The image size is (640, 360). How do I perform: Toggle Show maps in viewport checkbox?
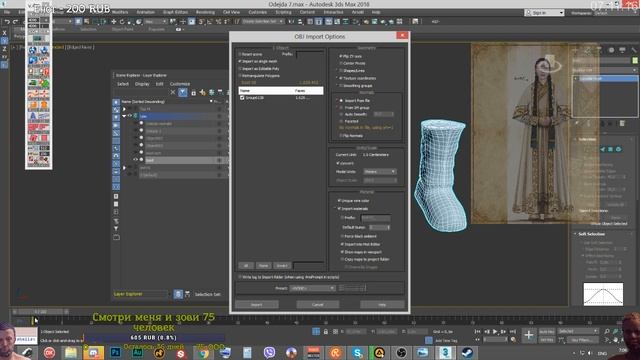point(342,252)
